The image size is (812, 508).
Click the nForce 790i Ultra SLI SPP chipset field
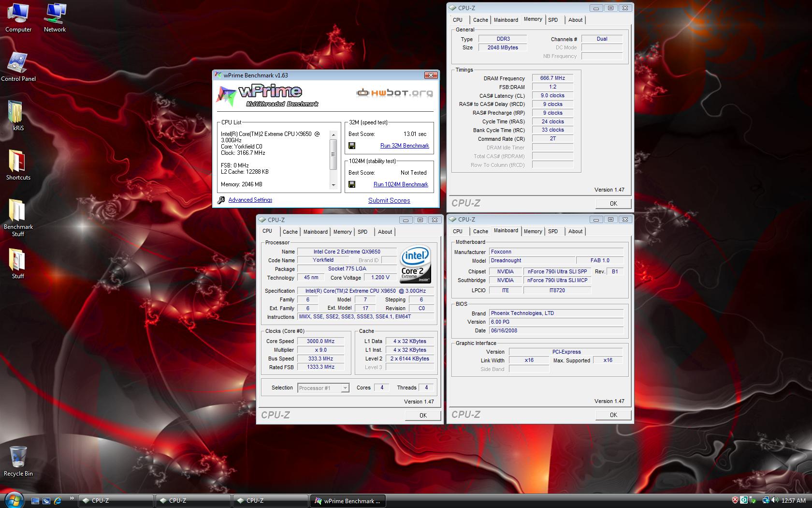pyautogui.click(x=557, y=271)
